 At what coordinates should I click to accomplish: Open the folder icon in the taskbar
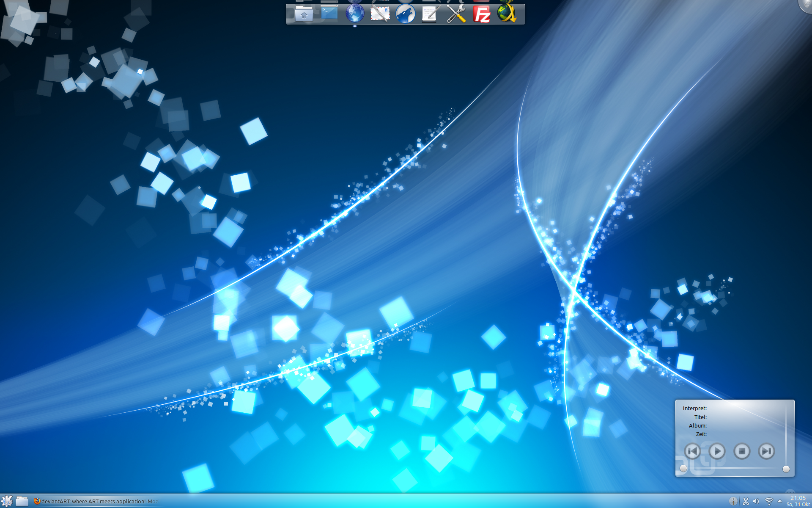tap(22, 501)
